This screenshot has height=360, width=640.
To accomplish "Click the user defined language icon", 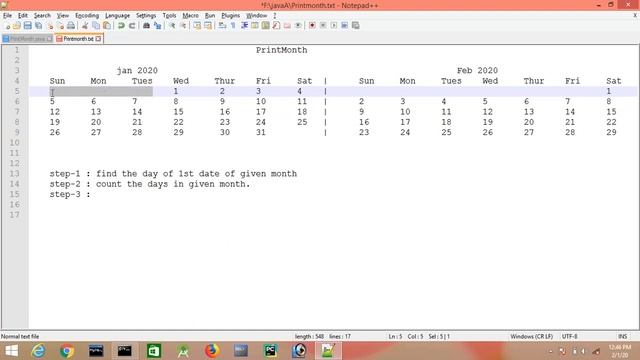I will point(255,26).
